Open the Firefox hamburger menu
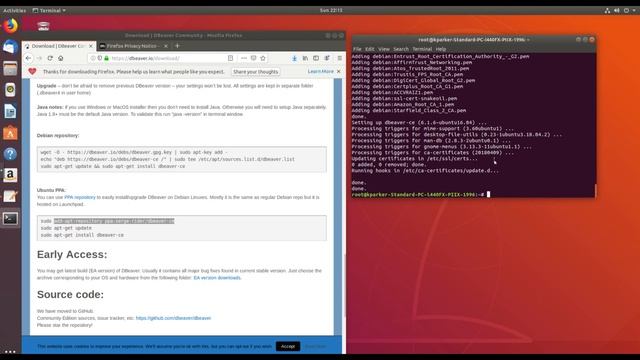The height and width of the screenshot is (360, 640). tap(340, 58)
